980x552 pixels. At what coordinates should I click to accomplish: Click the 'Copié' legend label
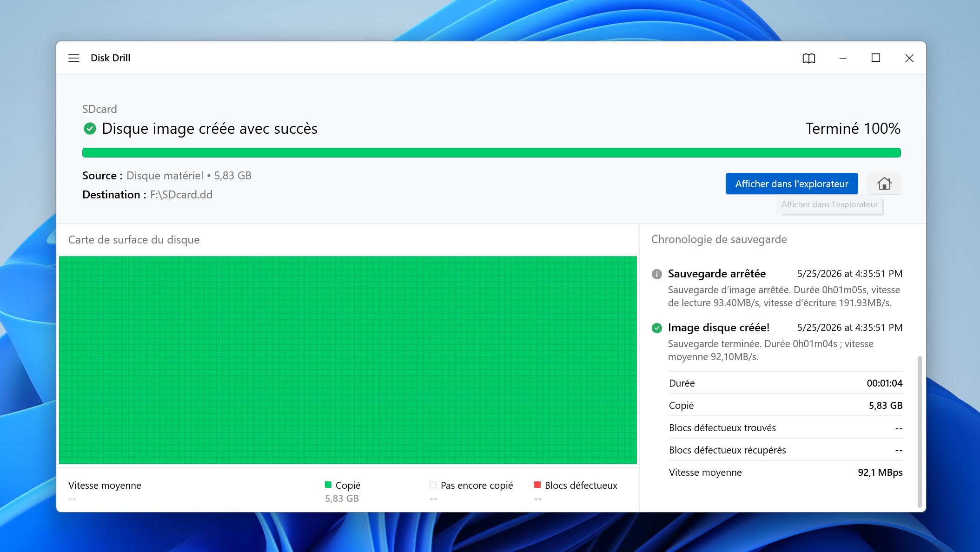tap(348, 485)
